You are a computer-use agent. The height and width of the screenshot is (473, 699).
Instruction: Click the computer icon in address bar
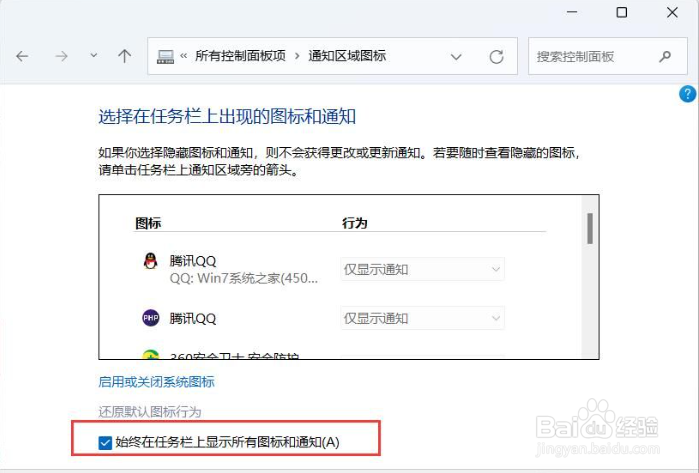[x=165, y=57]
